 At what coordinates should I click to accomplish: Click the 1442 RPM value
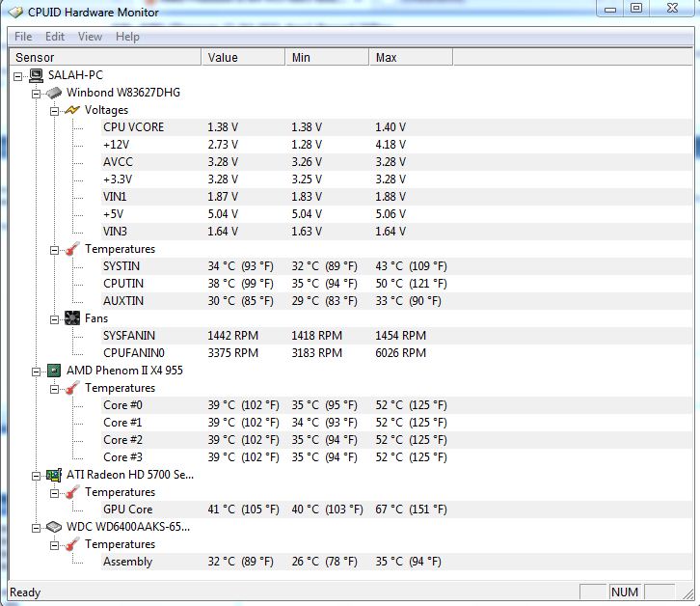click(x=232, y=336)
